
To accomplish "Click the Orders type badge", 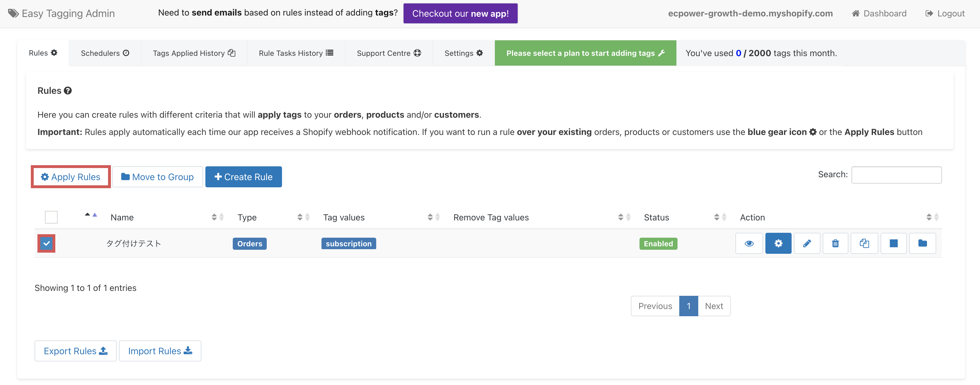I will 249,244.
